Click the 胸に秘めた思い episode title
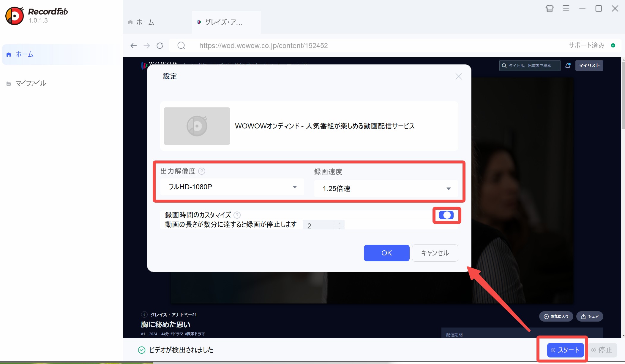Image resolution: width=625 pixels, height=364 pixels. click(x=166, y=325)
